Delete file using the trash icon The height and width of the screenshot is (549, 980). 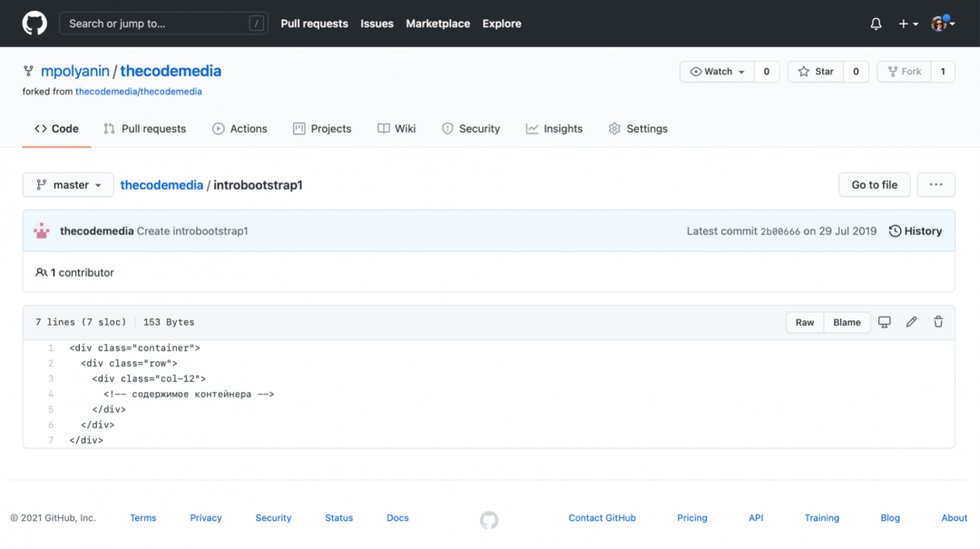938,322
